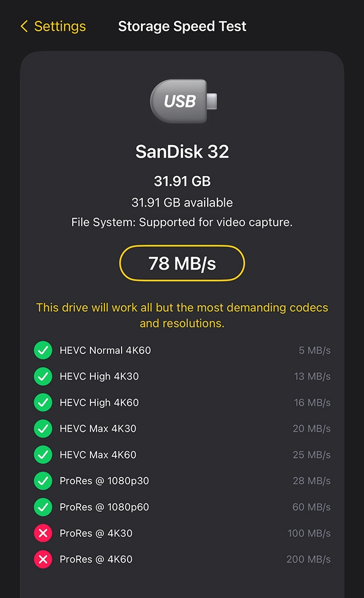Click green checkmark beside ProRes @ 1080p30
Image resolution: width=364 pixels, height=598 pixels.
point(43,481)
